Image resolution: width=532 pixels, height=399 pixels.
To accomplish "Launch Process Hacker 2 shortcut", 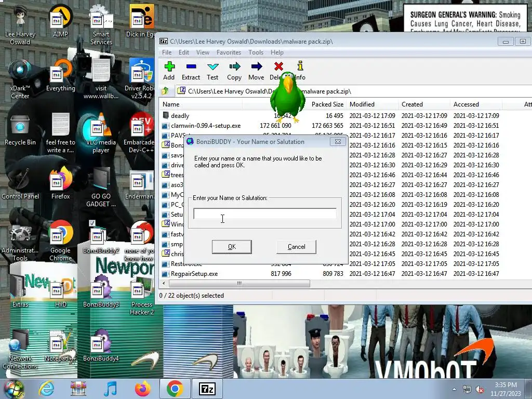I will pyautogui.click(x=141, y=295).
